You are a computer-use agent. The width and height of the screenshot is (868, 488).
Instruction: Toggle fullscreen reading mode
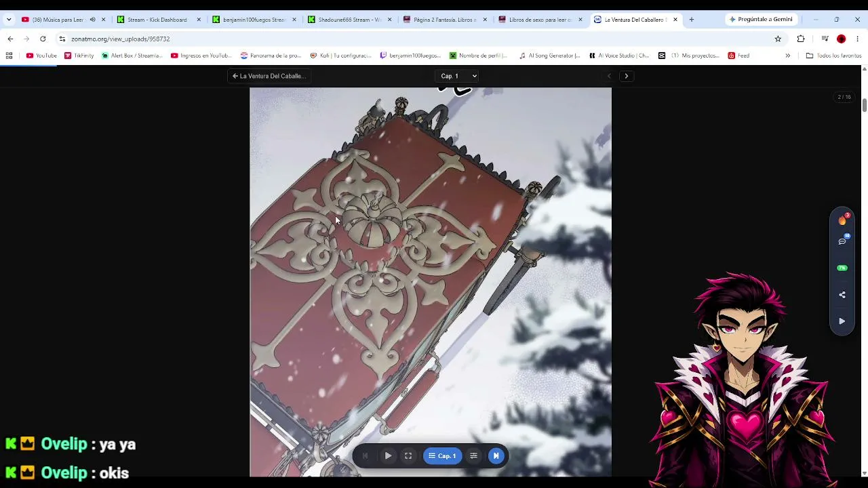click(408, 456)
